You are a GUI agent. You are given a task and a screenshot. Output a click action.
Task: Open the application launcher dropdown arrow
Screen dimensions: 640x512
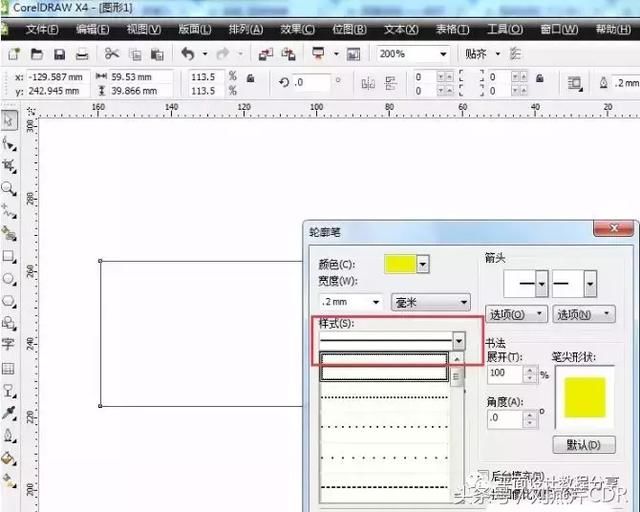point(336,53)
